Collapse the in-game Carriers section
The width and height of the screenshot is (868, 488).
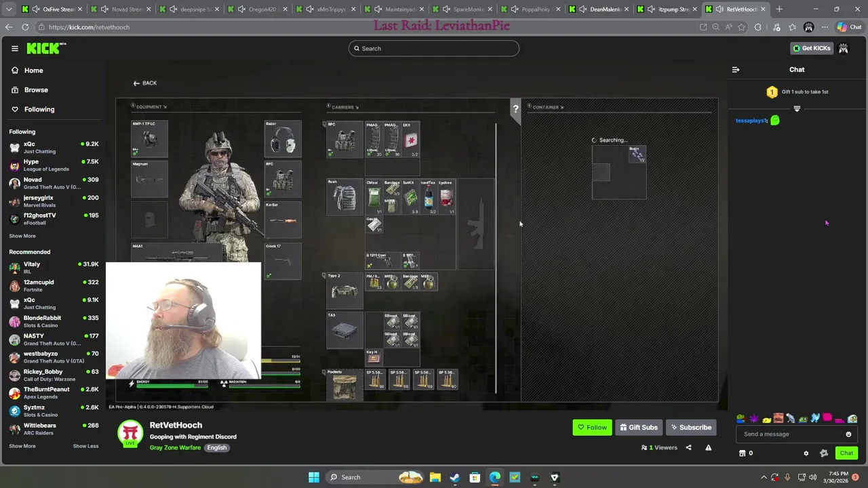coord(343,107)
